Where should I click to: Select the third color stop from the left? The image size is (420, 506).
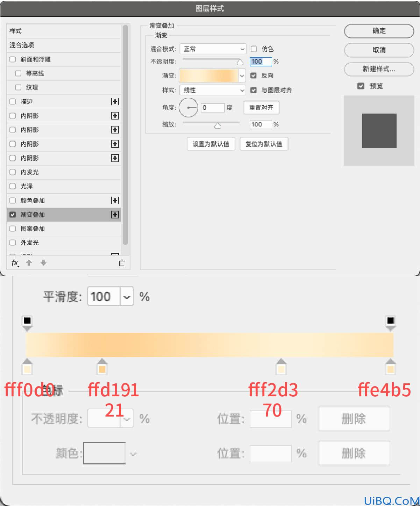(281, 367)
